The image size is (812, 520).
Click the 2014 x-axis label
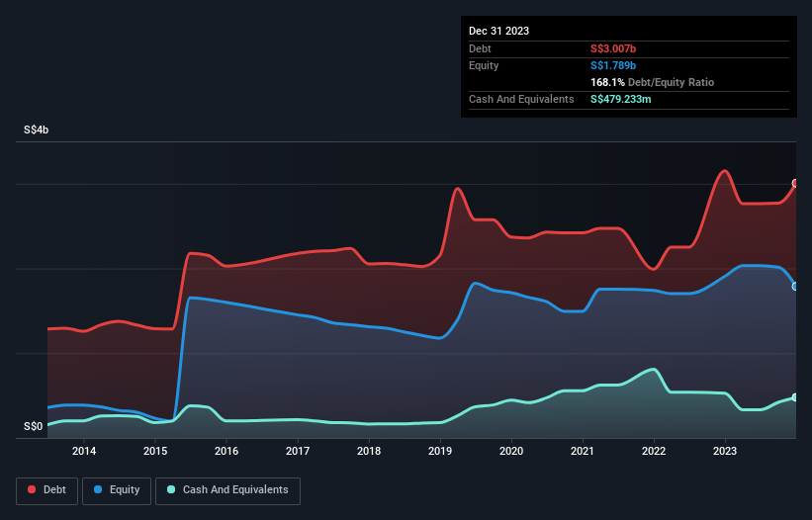(x=84, y=451)
